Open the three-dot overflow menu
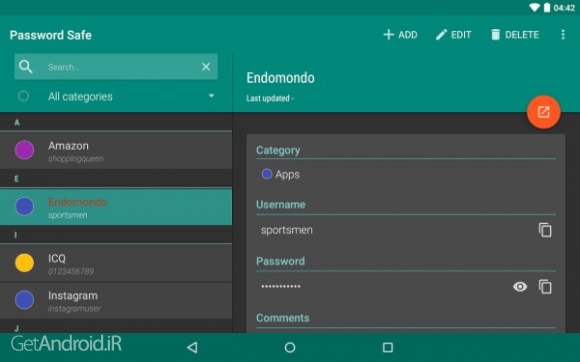 coord(563,35)
